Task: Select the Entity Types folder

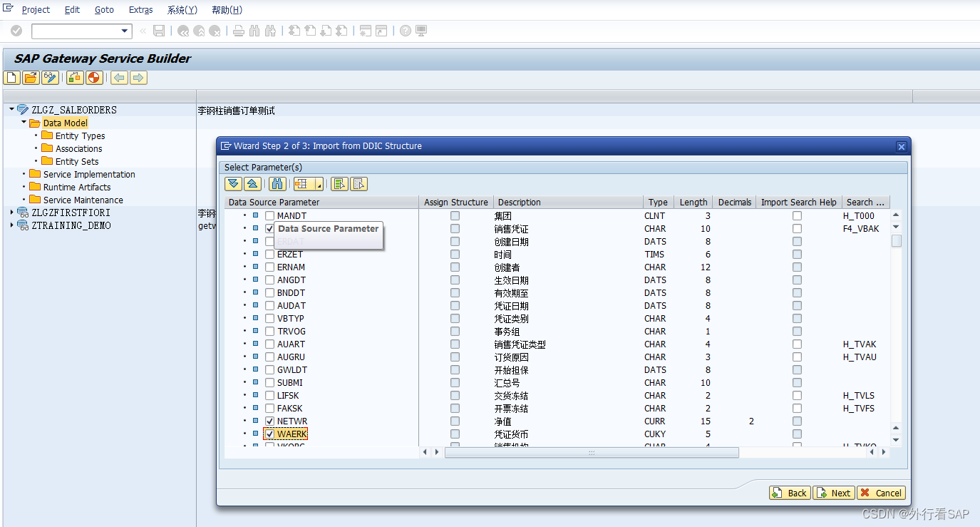Action: pos(80,135)
